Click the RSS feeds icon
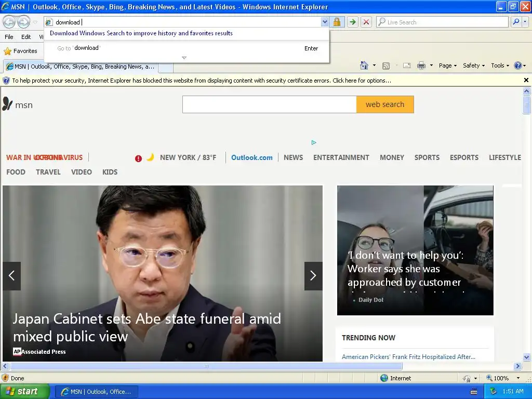 (x=386, y=66)
